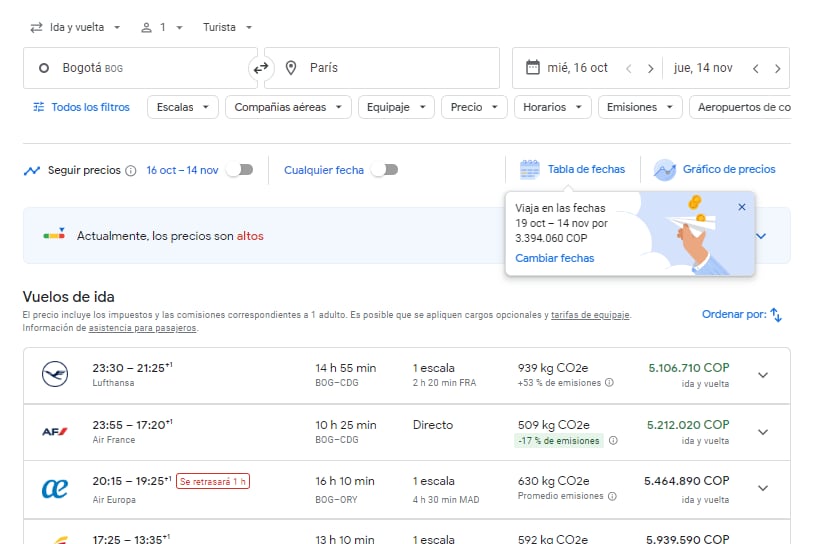The image size is (823, 544).
Task: Click the calendar icon in date field
Action: click(533, 68)
